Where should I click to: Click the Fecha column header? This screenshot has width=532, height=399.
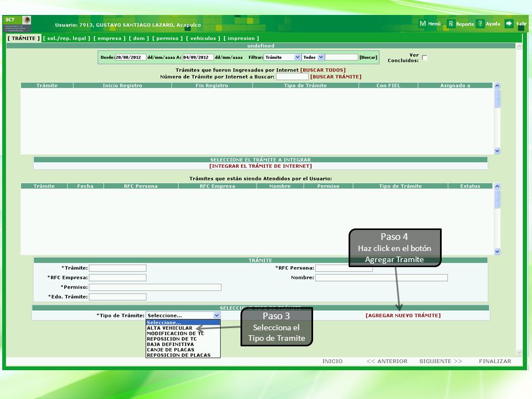click(x=85, y=186)
